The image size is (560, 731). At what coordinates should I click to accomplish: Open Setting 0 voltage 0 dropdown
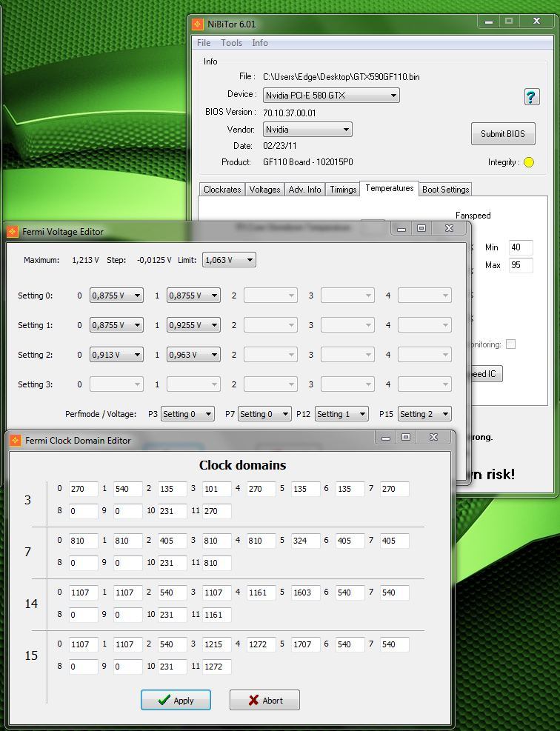(116, 295)
